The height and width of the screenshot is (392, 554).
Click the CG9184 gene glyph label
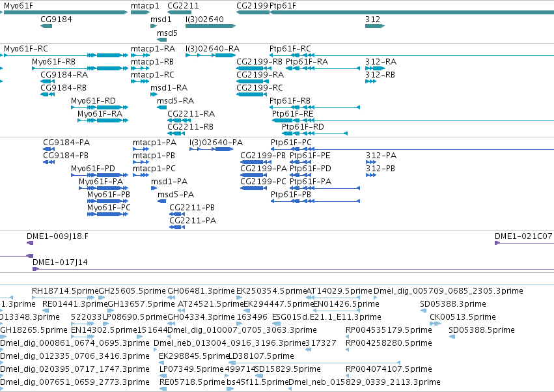(x=56, y=19)
